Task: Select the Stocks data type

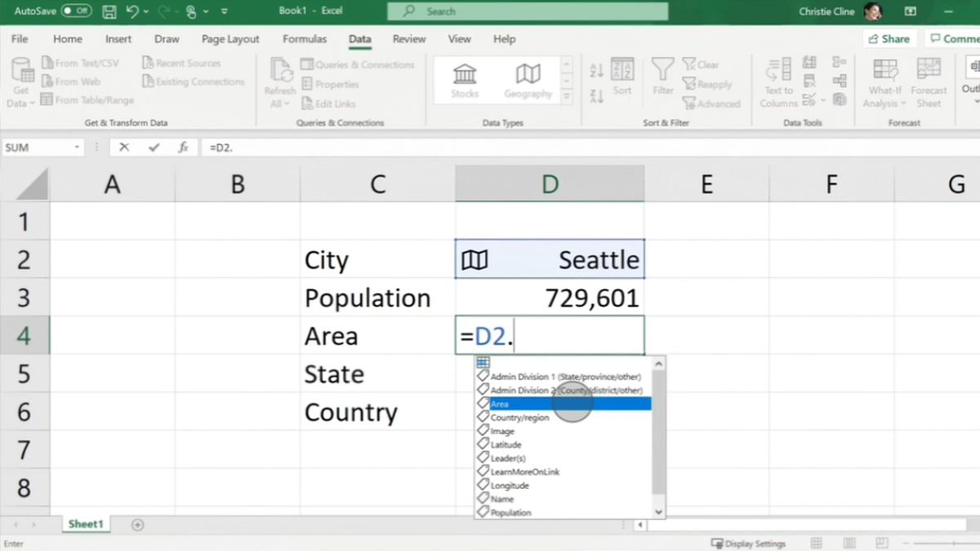Action: 465,80
